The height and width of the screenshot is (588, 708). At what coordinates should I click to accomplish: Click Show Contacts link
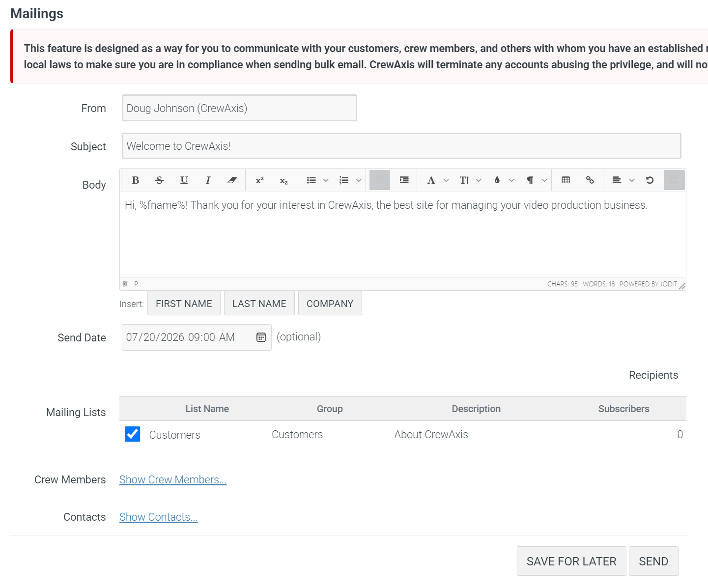tap(158, 517)
